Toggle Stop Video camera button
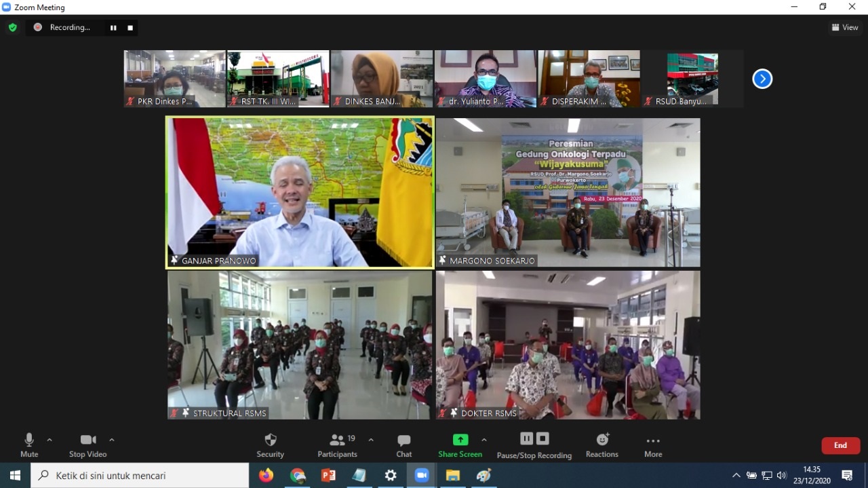 click(x=88, y=445)
